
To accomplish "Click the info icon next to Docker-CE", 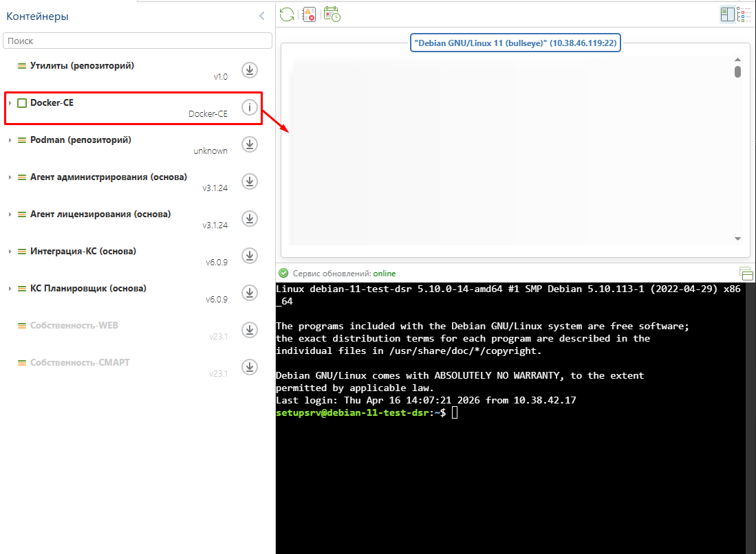I will (249, 108).
